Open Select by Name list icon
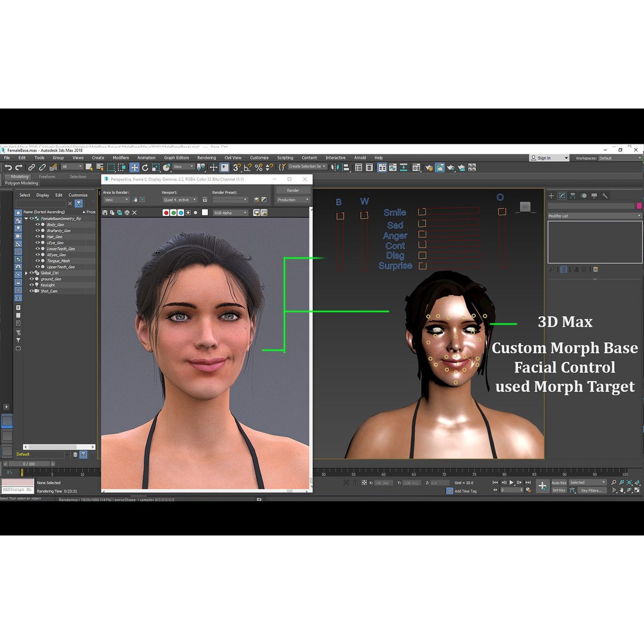 pyautogui.click(x=100, y=167)
